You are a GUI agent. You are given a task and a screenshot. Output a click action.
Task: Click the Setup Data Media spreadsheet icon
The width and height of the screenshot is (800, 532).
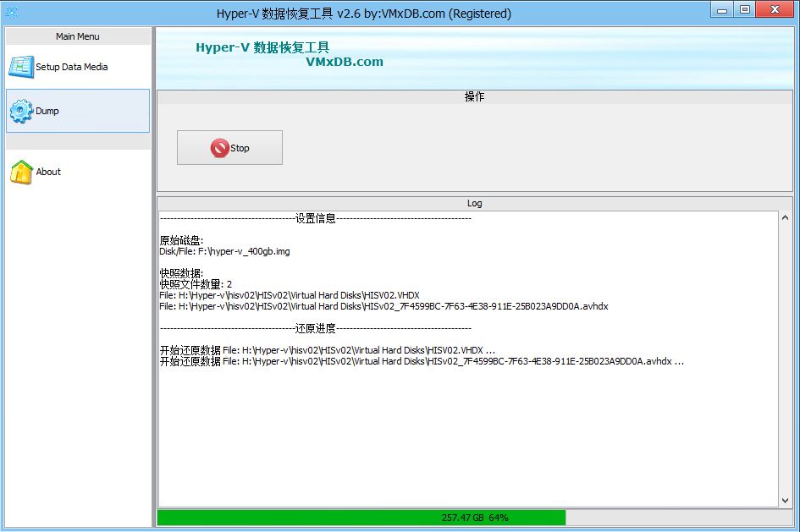click(x=21, y=67)
